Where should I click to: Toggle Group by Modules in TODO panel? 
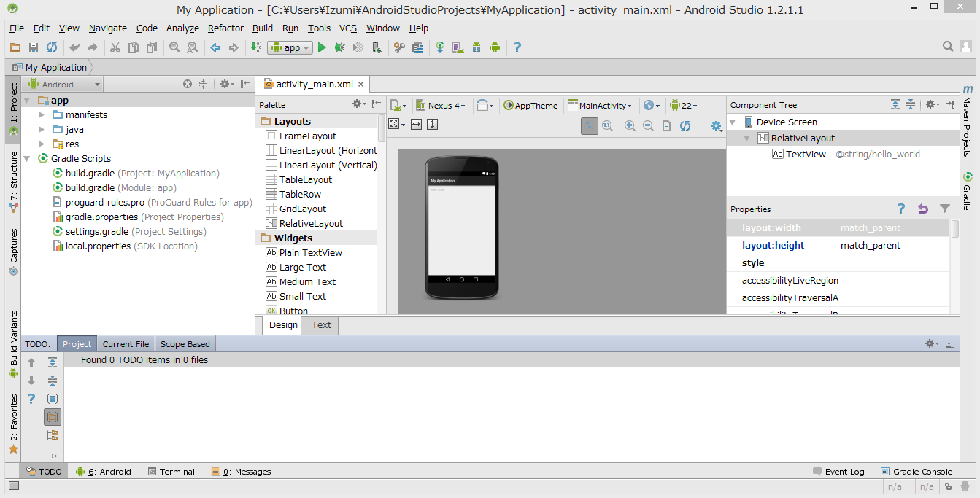[x=53, y=399]
